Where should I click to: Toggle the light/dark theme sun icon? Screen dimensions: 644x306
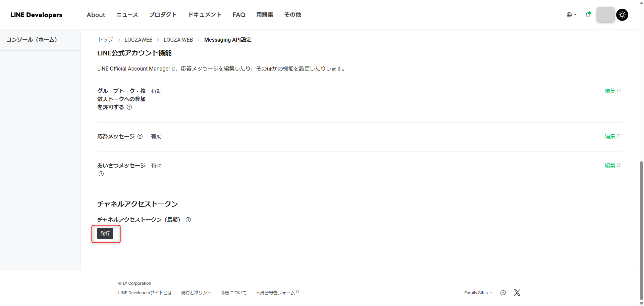622,15
